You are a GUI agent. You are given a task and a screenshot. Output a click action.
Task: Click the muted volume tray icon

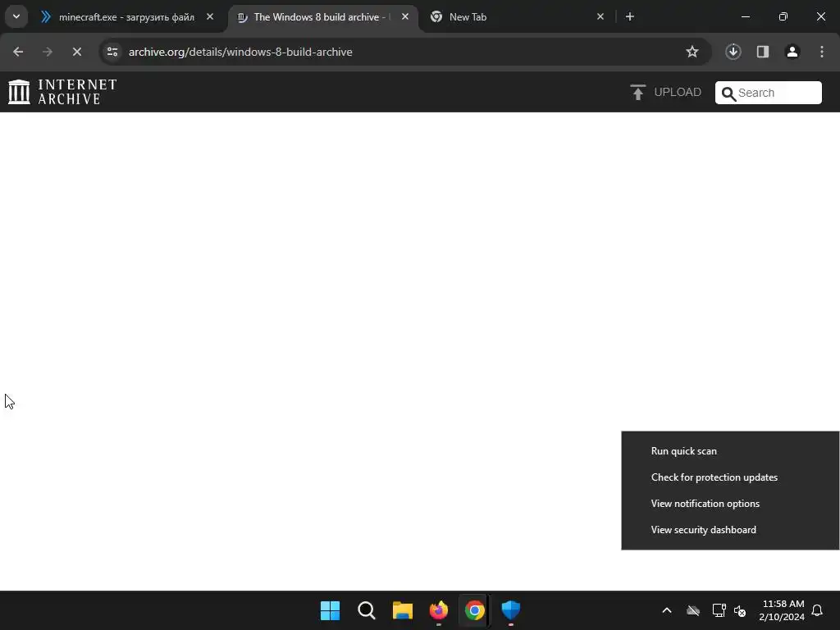tap(740, 610)
